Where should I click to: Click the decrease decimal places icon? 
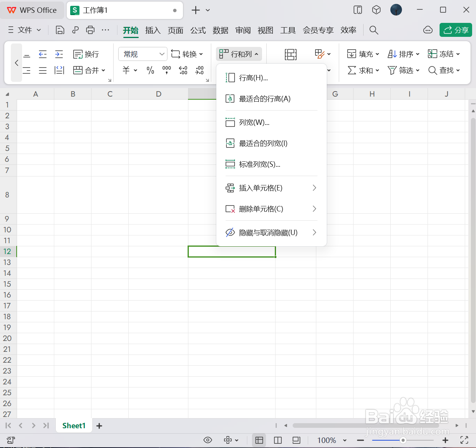pos(199,70)
